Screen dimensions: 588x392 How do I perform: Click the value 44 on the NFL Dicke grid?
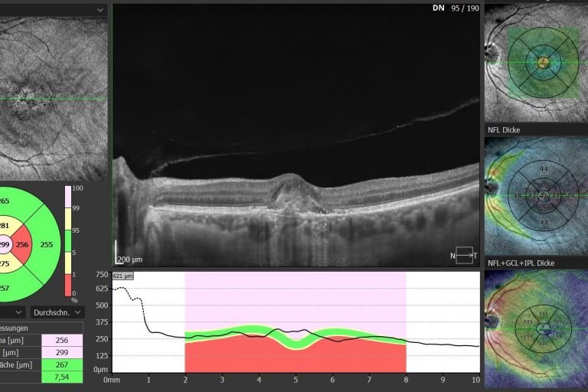pyautogui.click(x=544, y=168)
